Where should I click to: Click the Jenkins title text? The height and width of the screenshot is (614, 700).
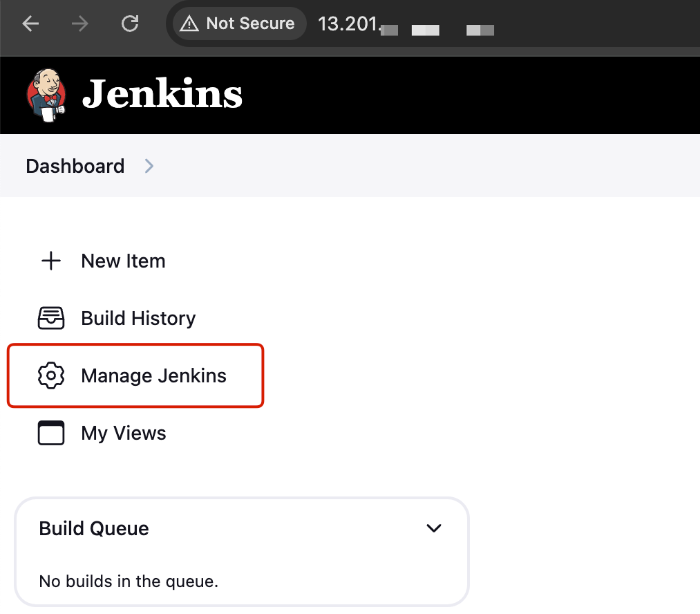coord(162,94)
